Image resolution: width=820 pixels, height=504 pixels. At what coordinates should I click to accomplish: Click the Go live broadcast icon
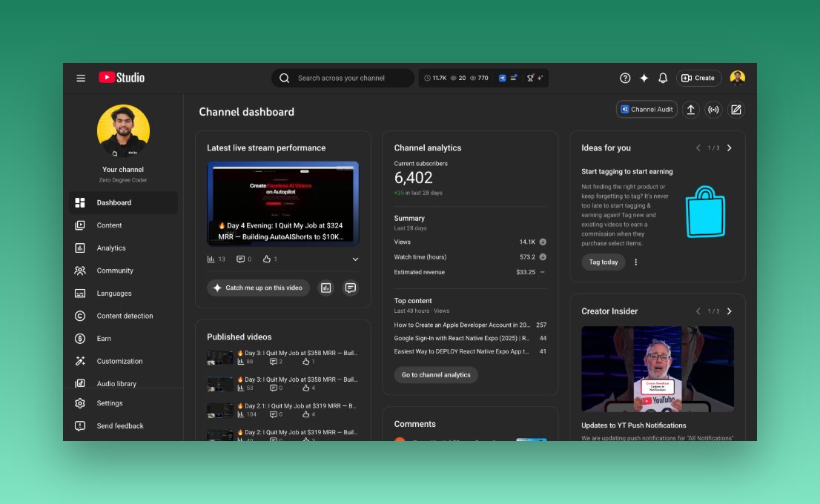[x=713, y=109]
